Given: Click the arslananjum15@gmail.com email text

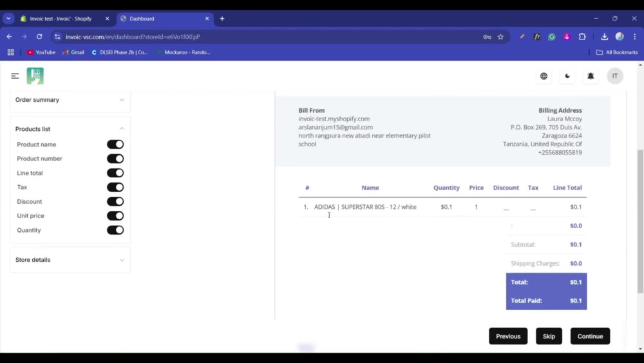Looking at the screenshot, I should pyautogui.click(x=336, y=127).
